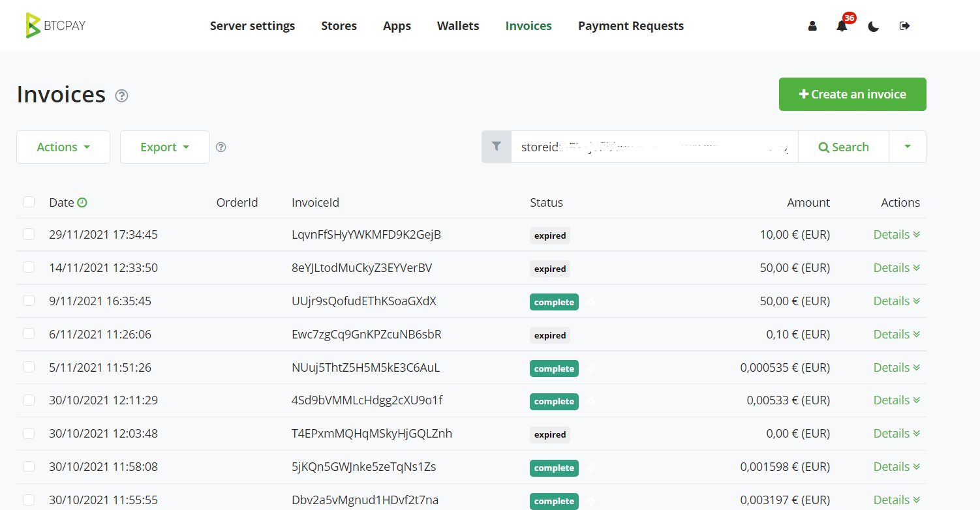
Task: Click the amount 0,00 € (EUR)
Action: click(x=798, y=433)
